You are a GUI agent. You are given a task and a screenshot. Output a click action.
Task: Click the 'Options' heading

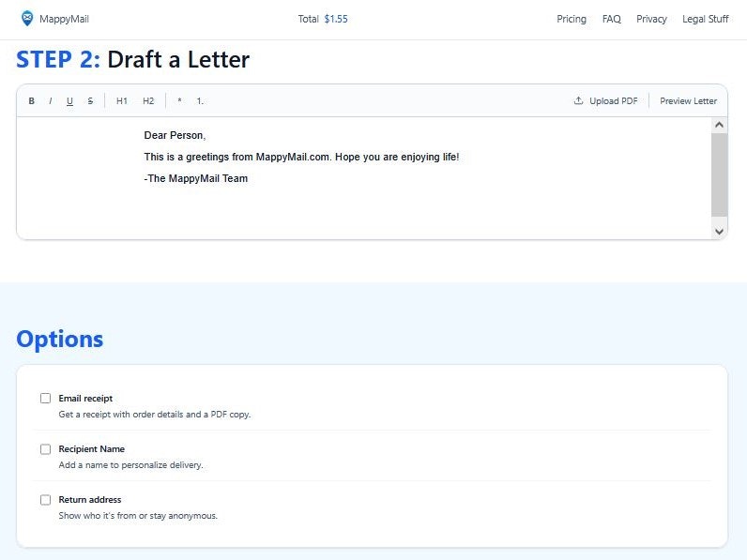[x=59, y=340]
